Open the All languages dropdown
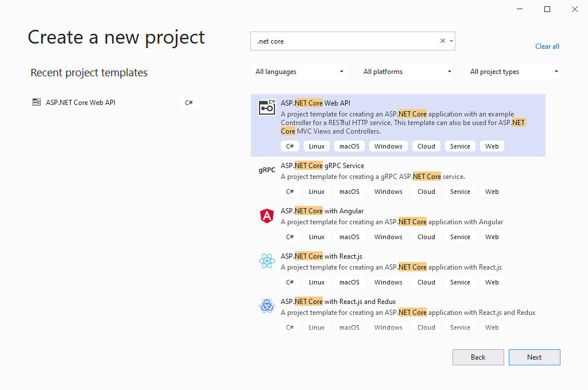 click(300, 72)
